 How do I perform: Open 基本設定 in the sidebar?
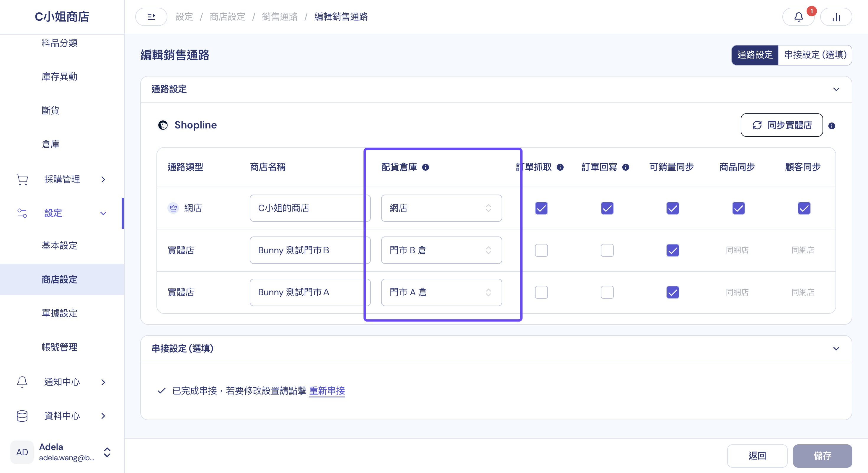tap(60, 246)
